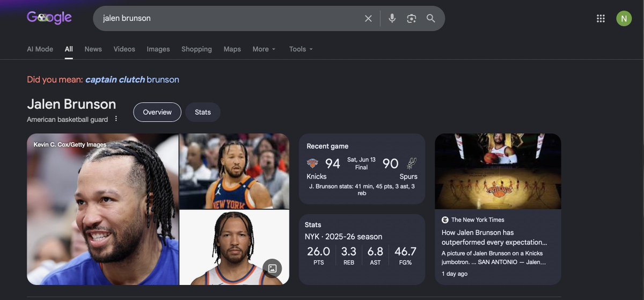
Task: Switch to the AI Mode tab
Action: [x=40, y=49]
